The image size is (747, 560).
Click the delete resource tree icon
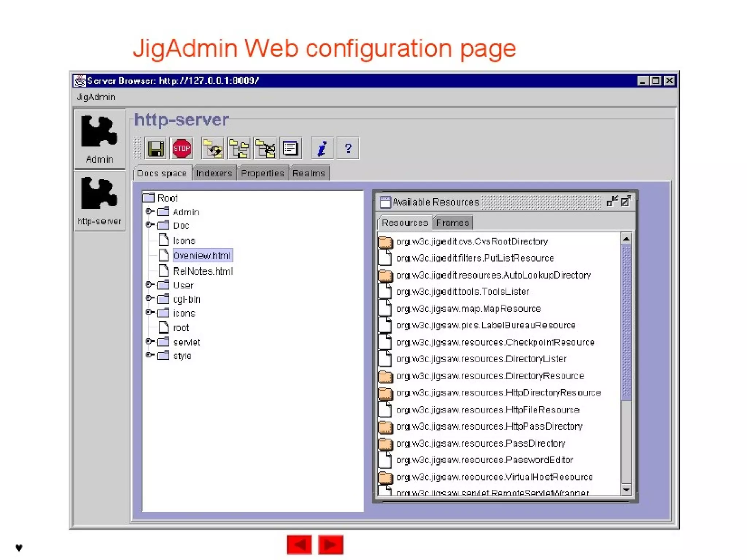tap(265, 148)
